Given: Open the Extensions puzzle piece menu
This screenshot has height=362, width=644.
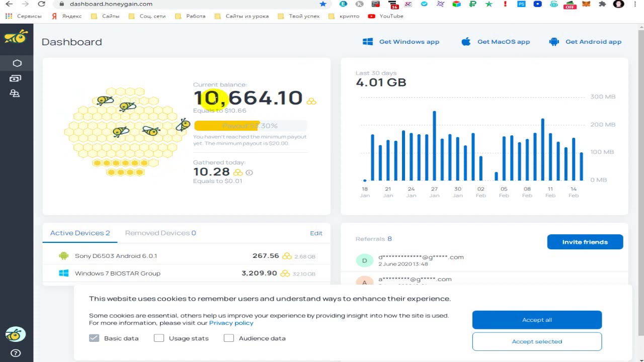Looking at the screenshot, I should (x=602, y=4).
